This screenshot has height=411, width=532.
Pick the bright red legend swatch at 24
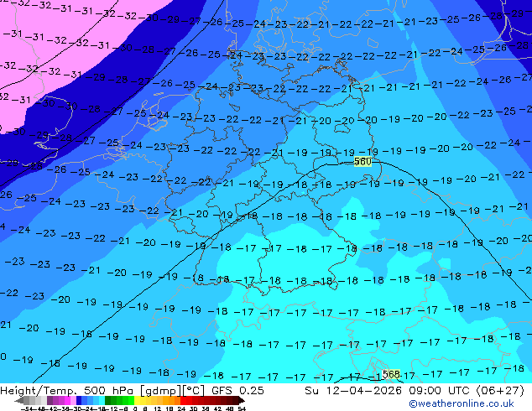tap(183, 400)
